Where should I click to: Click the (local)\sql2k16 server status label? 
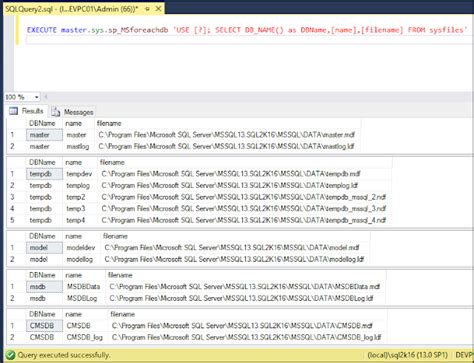coord(407,355)
